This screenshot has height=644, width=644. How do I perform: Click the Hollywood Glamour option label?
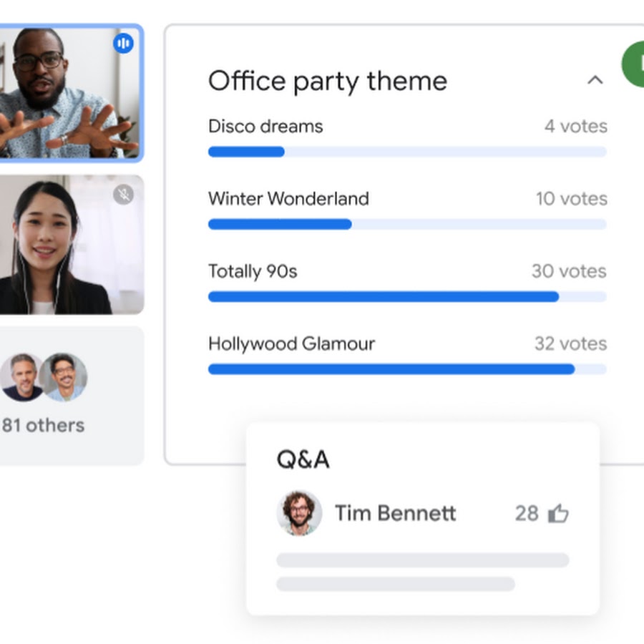[292, 343]
